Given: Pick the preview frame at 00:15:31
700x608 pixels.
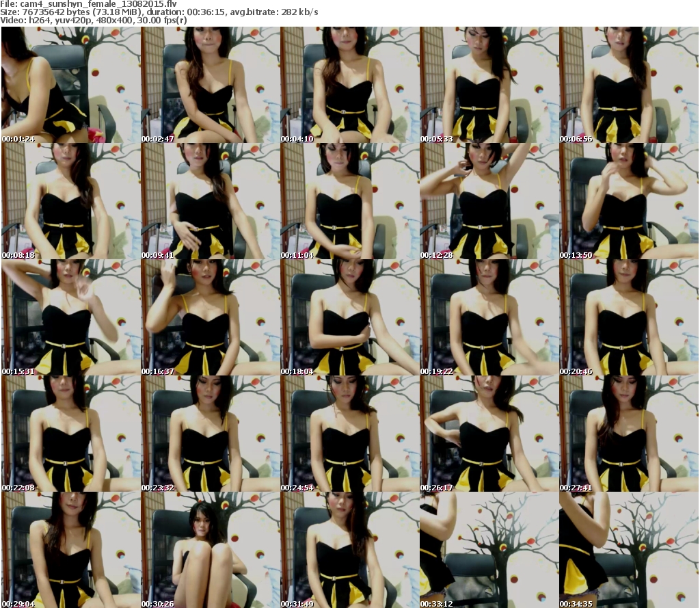Looking at the screenshot, I should pos(71,317).
